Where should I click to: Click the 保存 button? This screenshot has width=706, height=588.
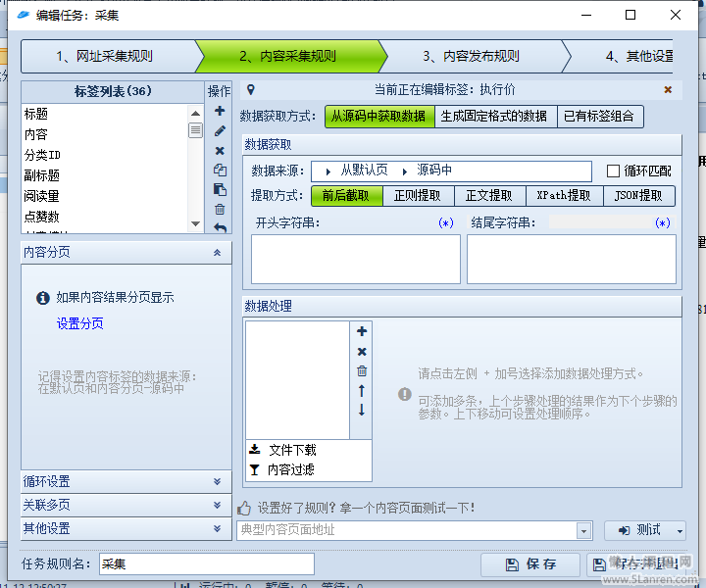530,564
